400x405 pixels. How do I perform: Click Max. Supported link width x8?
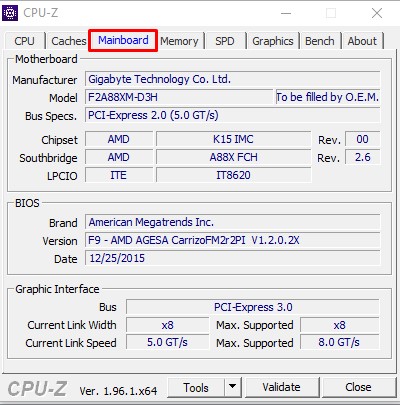(340, 325)
